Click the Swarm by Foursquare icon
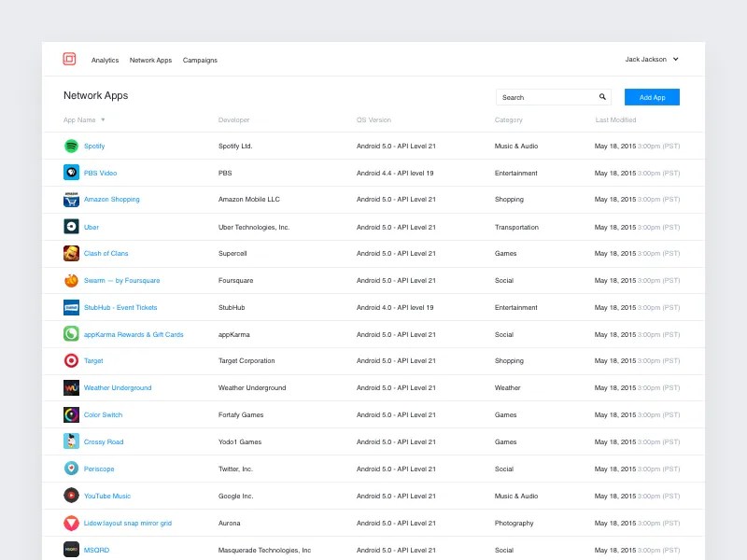This screenshot has width=747, height=560. pos(72,281)
